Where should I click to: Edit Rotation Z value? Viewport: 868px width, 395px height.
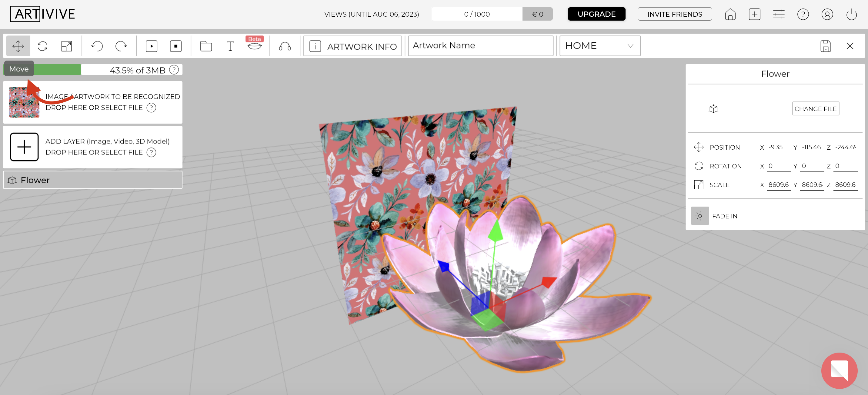845,166
